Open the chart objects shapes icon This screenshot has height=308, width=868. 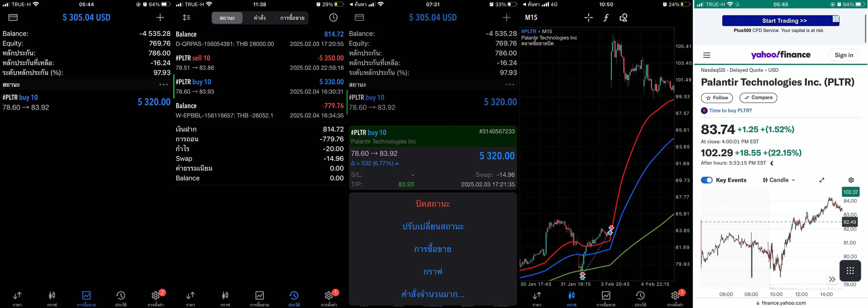point(623,18)
